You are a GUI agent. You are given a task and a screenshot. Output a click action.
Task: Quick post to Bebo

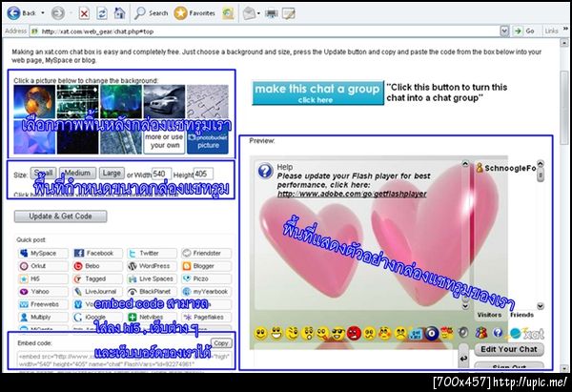tap(97, 266)
